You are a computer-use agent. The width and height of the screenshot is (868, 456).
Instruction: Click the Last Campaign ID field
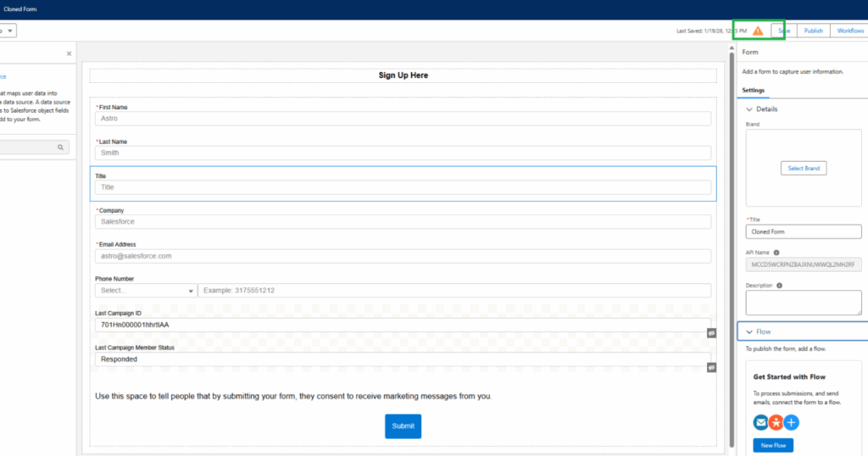[403, 325]
